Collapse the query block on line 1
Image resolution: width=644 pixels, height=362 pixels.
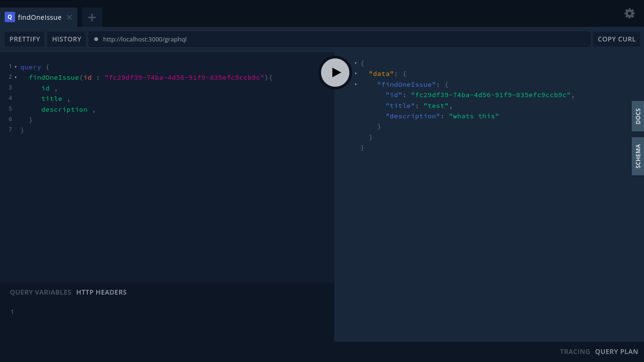coord(16,67)
